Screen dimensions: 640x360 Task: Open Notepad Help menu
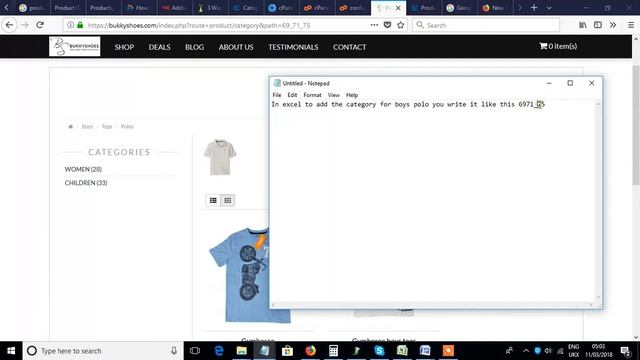tap(352, 95)
